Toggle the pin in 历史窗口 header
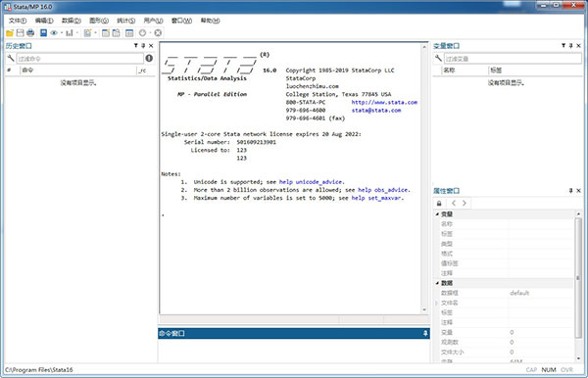Screen dimensions: 588x378 coord(143,46)
